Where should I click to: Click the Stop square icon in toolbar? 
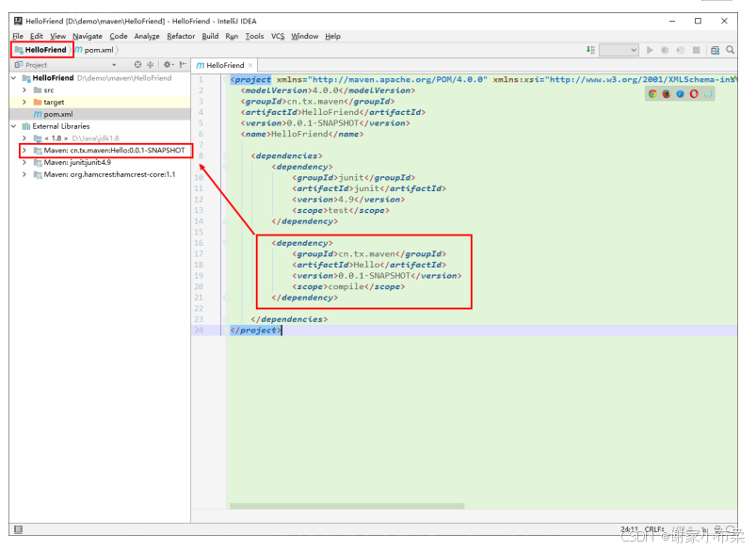tap(696, 50)
